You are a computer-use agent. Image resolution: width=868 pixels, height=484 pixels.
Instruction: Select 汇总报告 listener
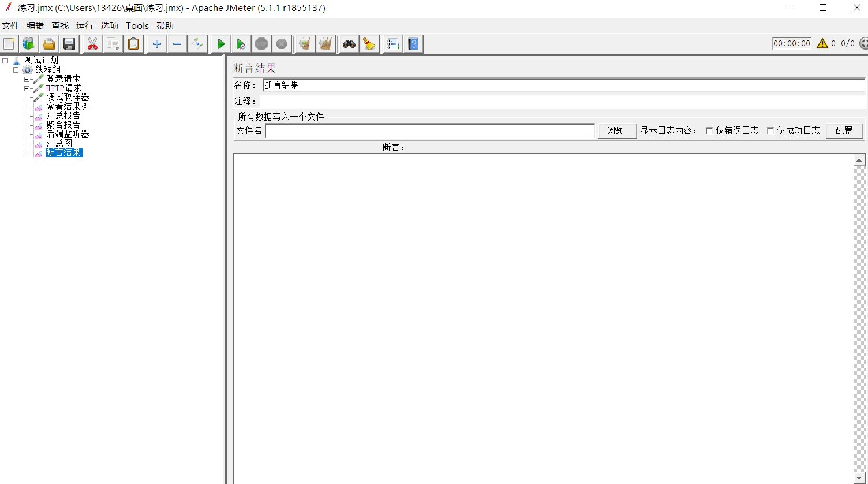63,116
